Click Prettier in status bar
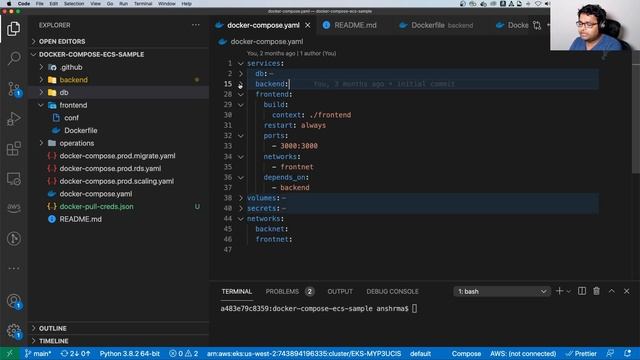The height and width of the screenshot is (360, 640). point(581,353)
